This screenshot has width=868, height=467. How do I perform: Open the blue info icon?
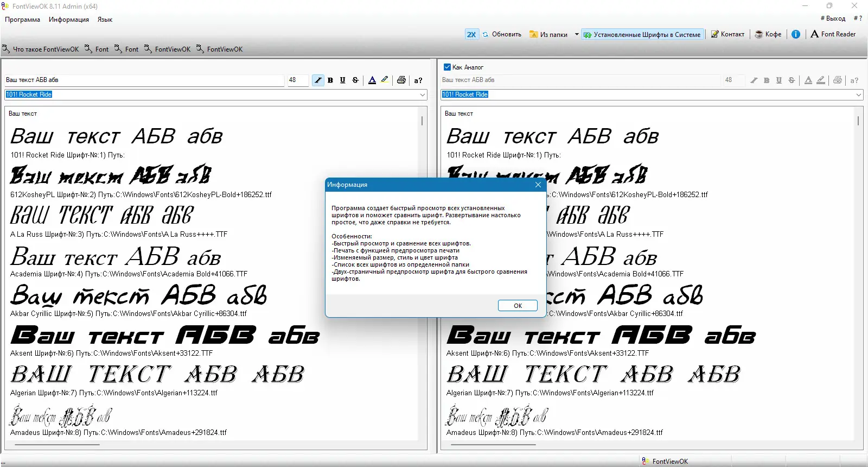tap(796, 34)
